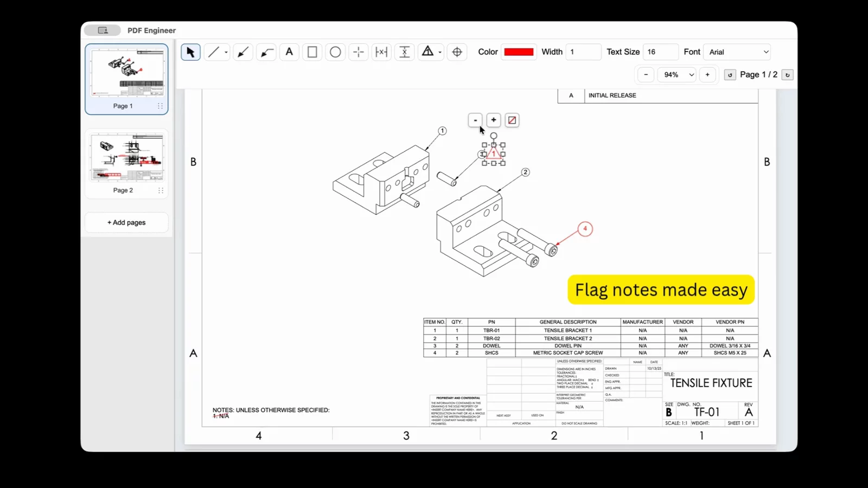The image size is (868, 488).
Task: Open the Page 2 thumbnail
Action: [x=126, y=163]
